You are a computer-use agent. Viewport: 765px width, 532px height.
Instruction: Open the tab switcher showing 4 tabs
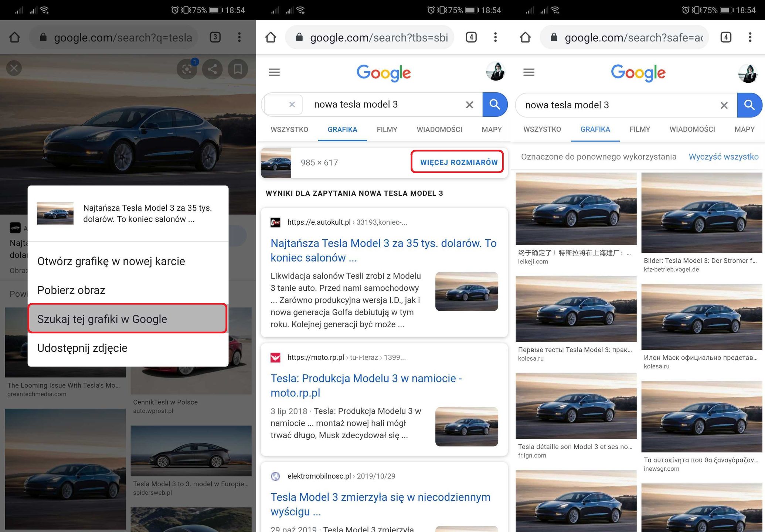pyautogui.click(x=471, y=37)
